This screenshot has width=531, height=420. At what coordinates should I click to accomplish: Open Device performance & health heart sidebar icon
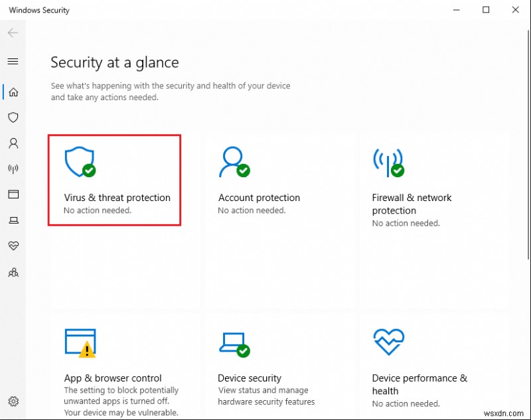click(13, 246)
